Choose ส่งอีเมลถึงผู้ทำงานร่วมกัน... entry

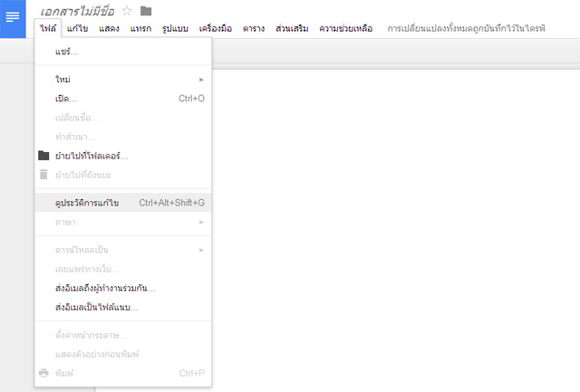123,288
